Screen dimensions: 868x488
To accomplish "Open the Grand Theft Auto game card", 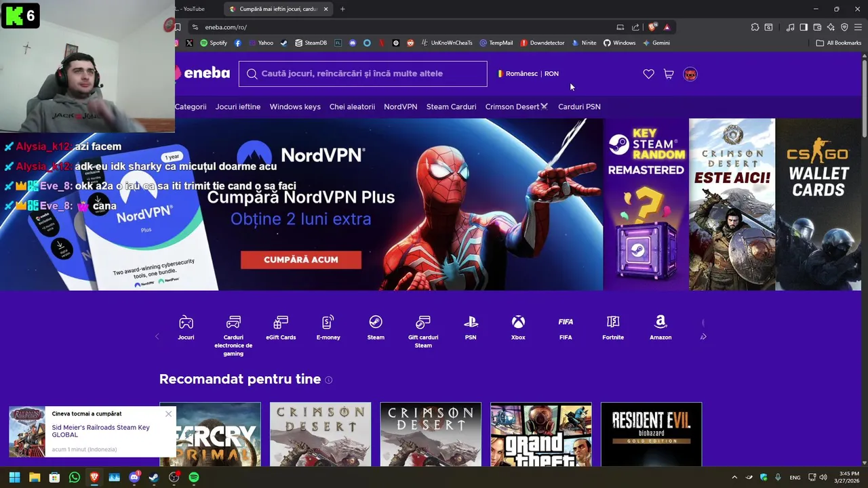I will point(541,434).
